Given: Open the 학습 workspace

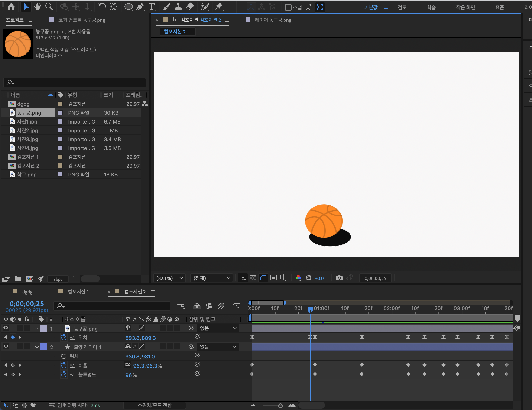Looking at the screenshot, I should pyautogui.click(x=431, y=7).
